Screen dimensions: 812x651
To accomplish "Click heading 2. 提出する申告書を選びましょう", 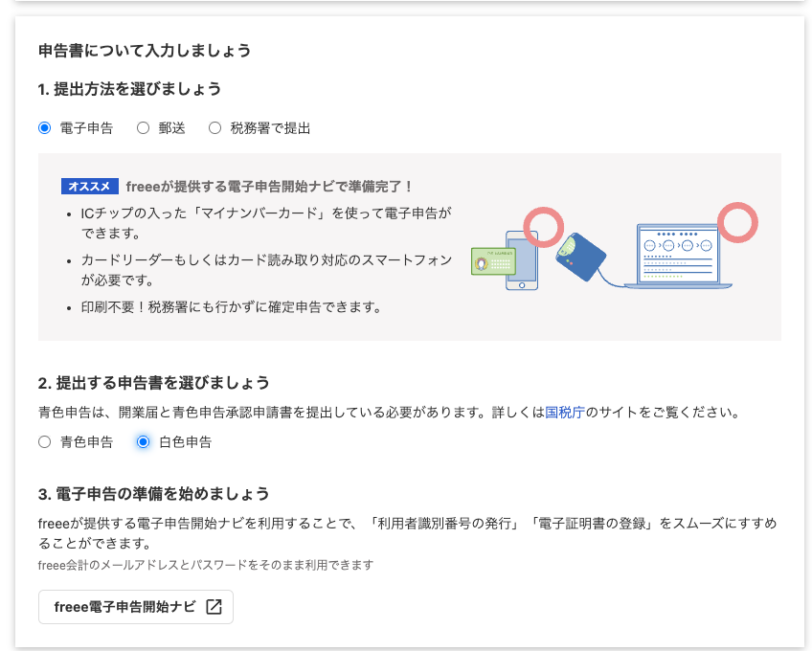I will (154, 383).
